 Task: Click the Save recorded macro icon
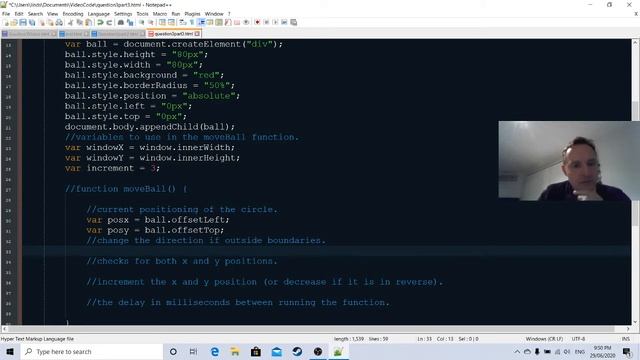pyautogui.click(x=293, y=22)
